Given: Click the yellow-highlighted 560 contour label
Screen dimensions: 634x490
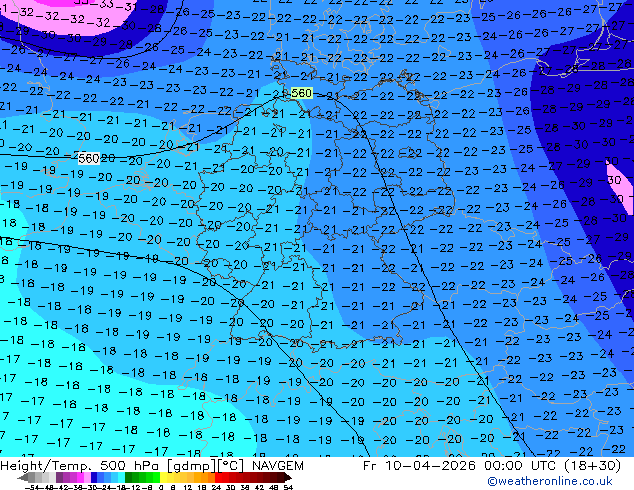Looking at the screenshot, I should point(301,93).
